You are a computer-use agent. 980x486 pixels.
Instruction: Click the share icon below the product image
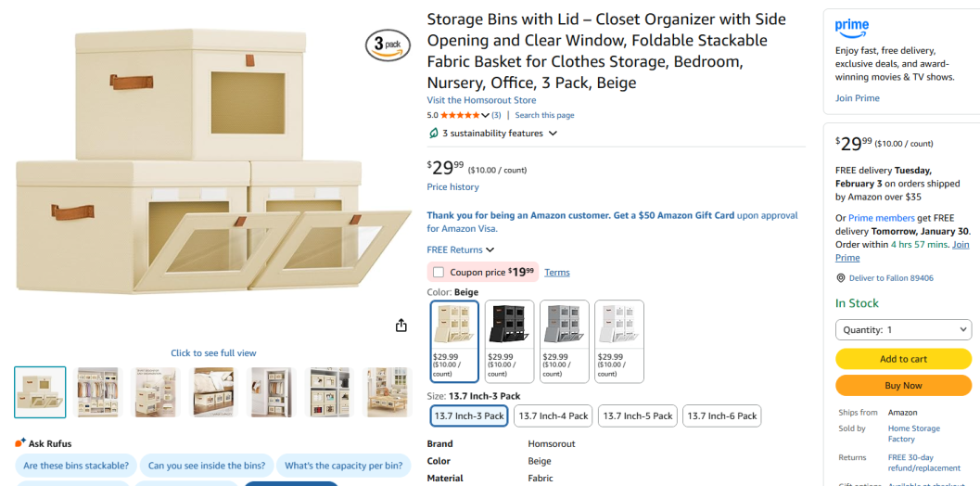401,326
